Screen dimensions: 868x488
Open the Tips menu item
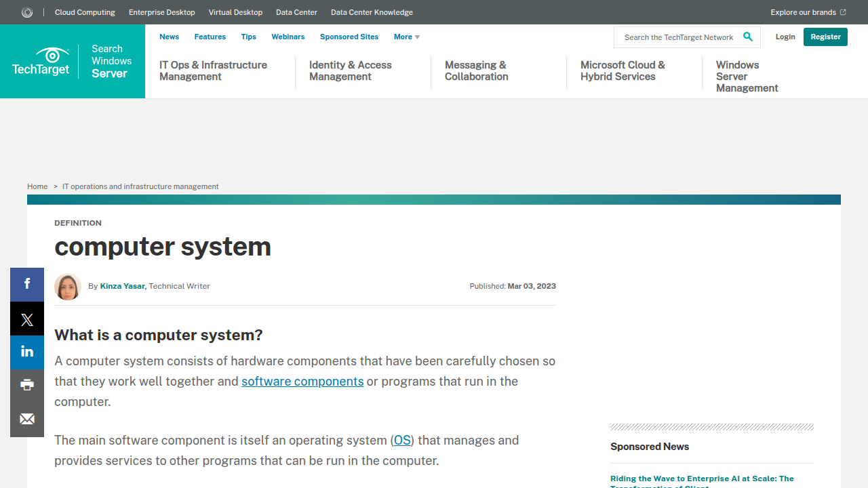pos(249,37)
